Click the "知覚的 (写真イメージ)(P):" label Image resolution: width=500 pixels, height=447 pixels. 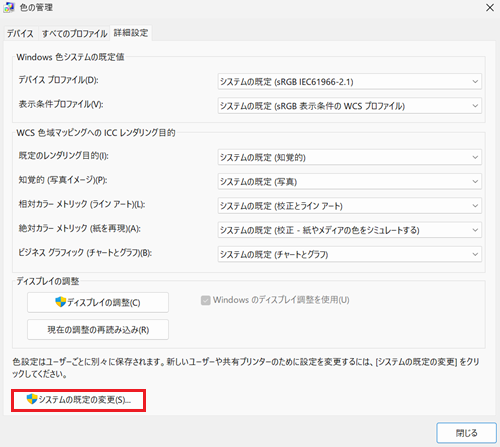click(63, 180)
